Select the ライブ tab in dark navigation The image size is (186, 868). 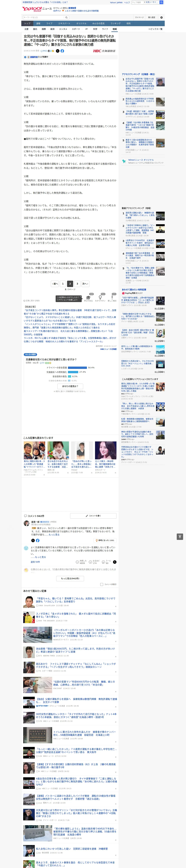point(49,24)
